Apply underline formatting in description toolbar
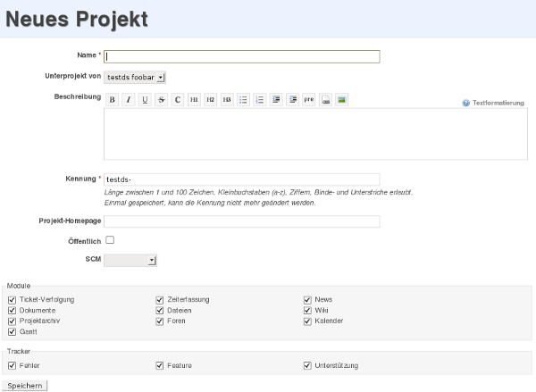 (145, 100)
